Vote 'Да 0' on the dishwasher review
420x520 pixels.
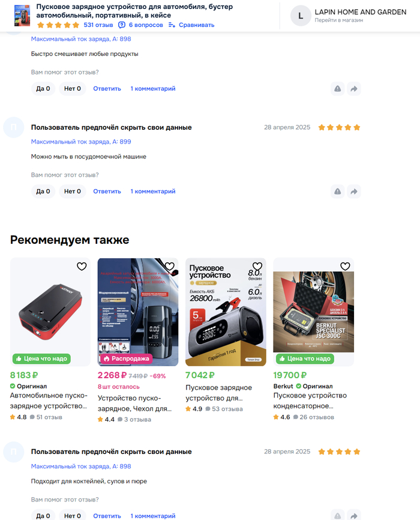pos(43,192)
